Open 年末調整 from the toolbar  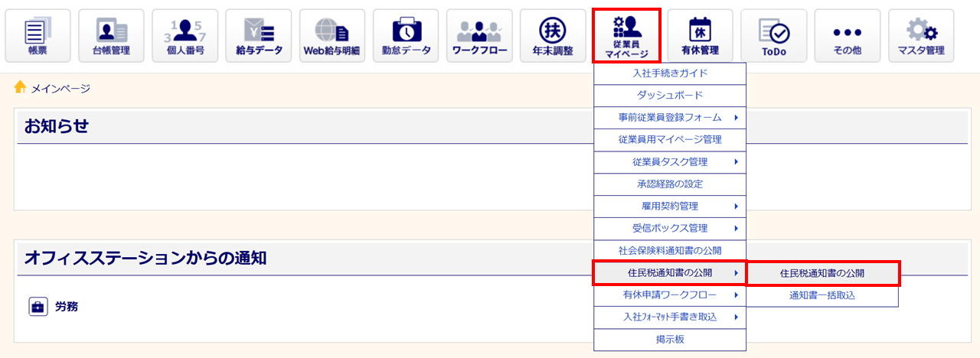(x=552, y=36)
